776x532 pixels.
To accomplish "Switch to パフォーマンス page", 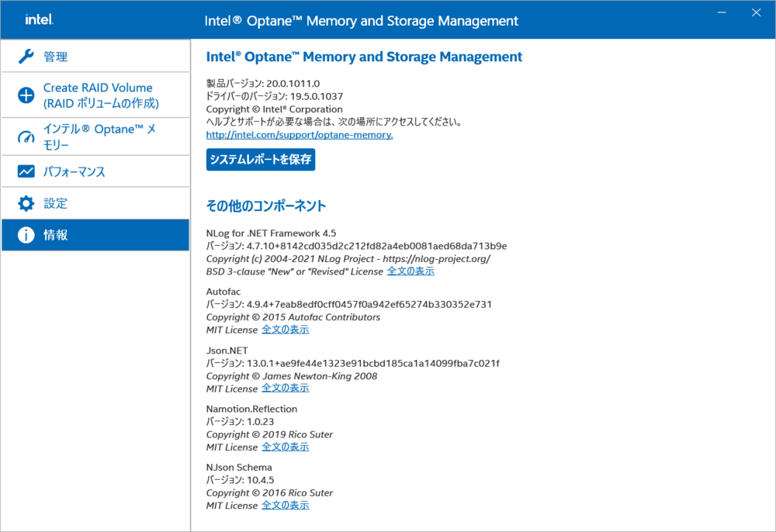I will click(x=95, y=171).
